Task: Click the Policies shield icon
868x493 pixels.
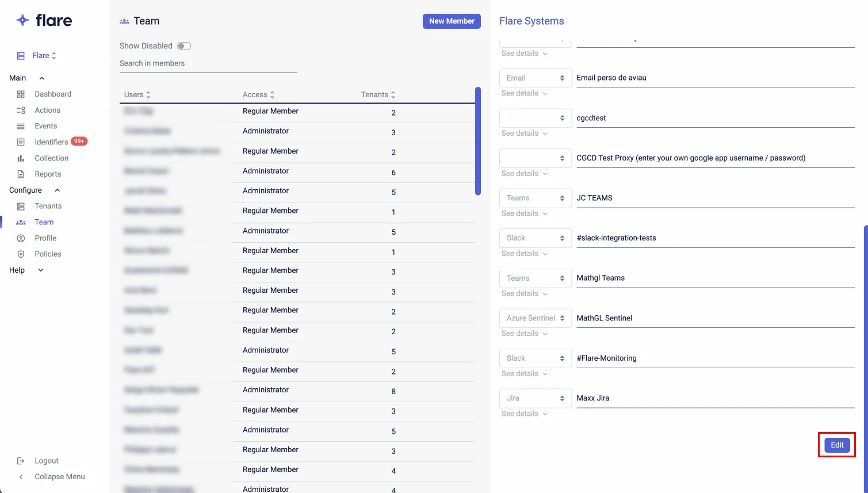Action: click(21, 254)
